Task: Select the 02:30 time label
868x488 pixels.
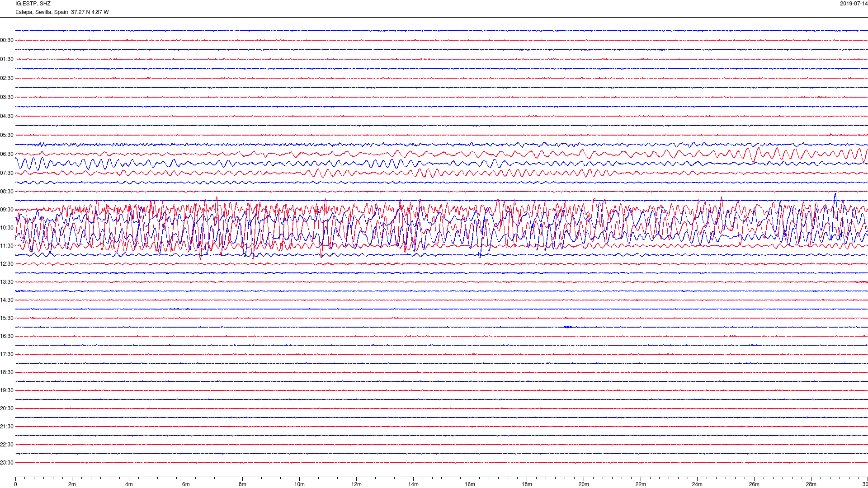Action: tap(7, 78)
